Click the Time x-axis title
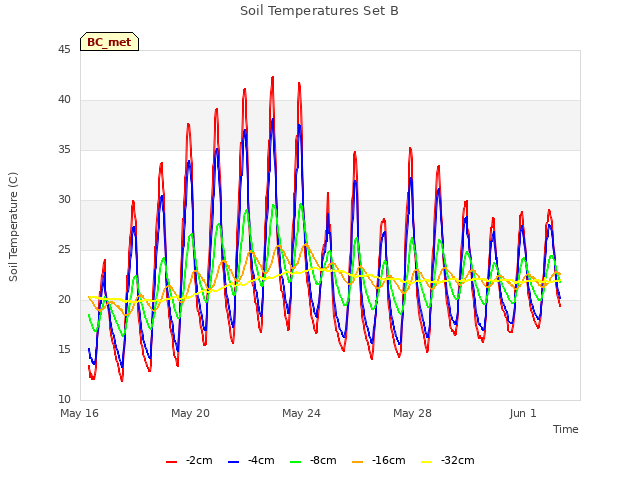Viewport: 640px width, 480px height. tap(565, 429)
